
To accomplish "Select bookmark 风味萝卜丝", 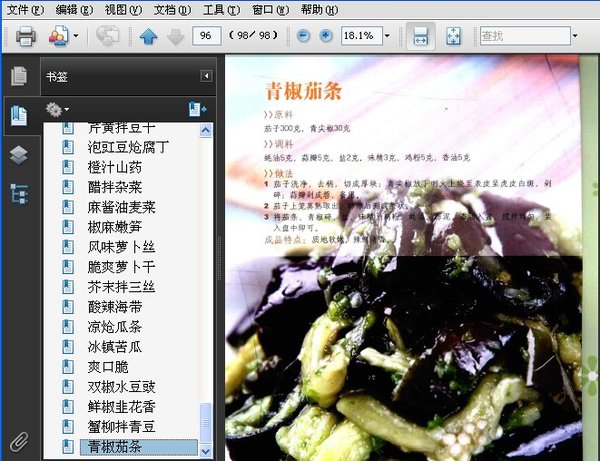I will coord(121,247).
